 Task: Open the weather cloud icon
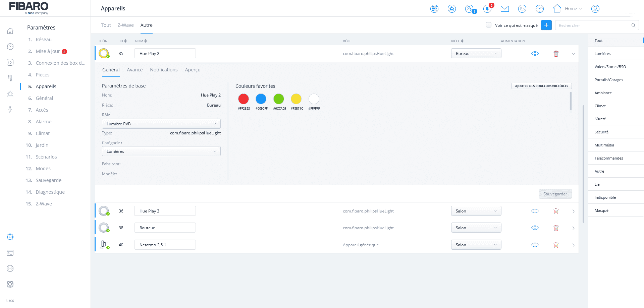522,9
